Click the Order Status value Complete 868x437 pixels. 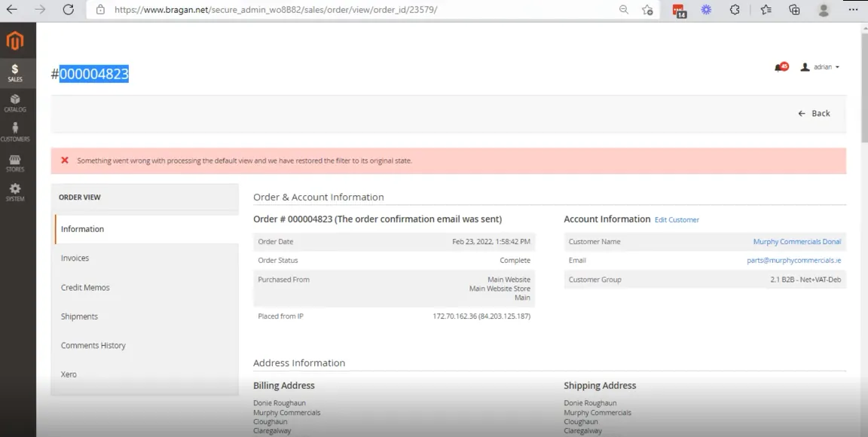click(515, 261)
